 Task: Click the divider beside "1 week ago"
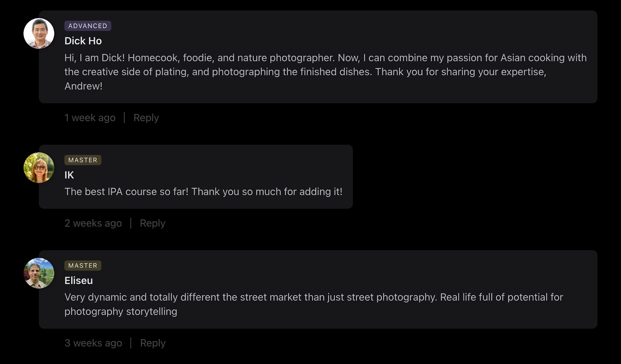coord(124,118)
